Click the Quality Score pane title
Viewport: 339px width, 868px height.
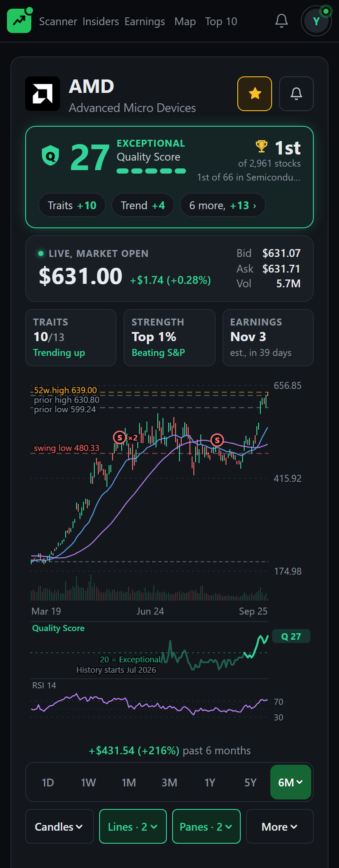point(58,628)
